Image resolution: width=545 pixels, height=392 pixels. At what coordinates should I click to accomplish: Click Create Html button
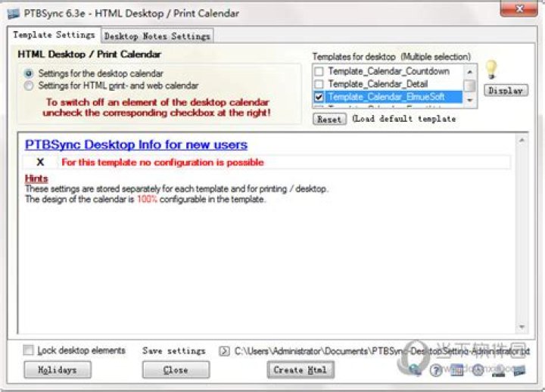pyautogui.click(x=301, y=370)
